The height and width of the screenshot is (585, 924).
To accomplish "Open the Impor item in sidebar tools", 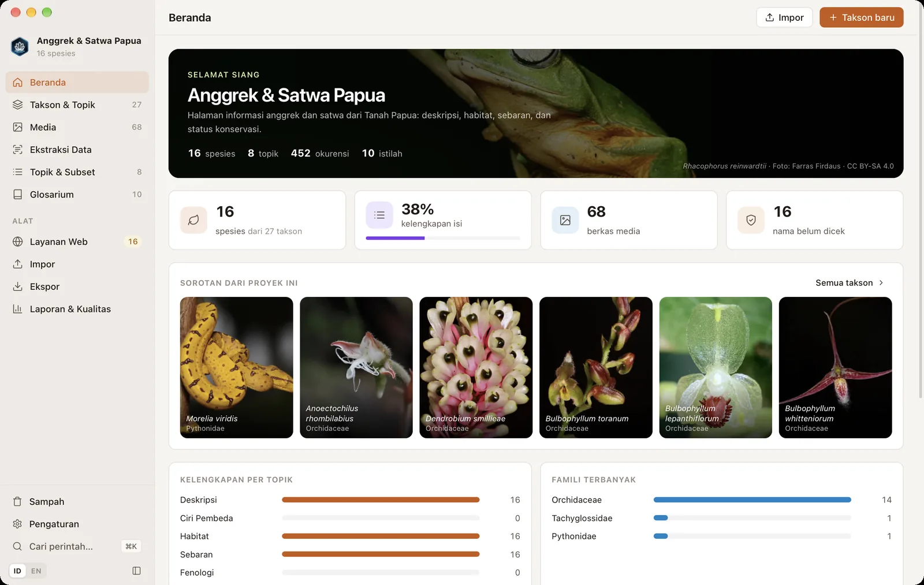I will tap(77, 264).
